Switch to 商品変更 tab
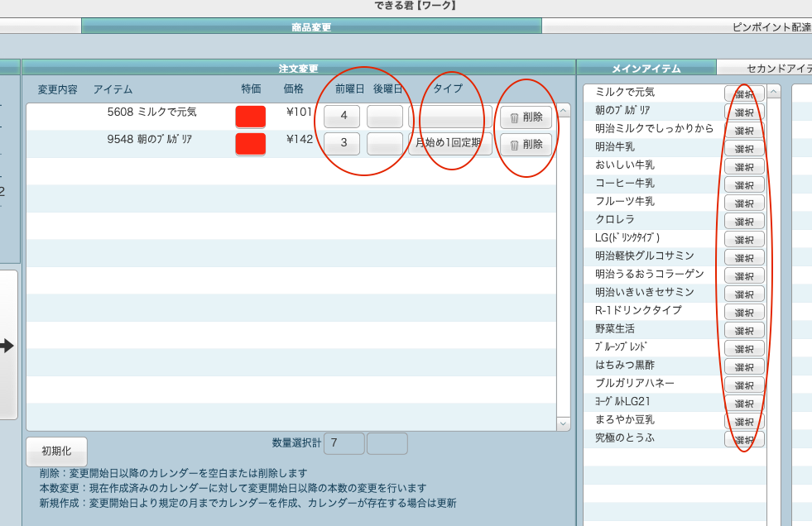 311,26
